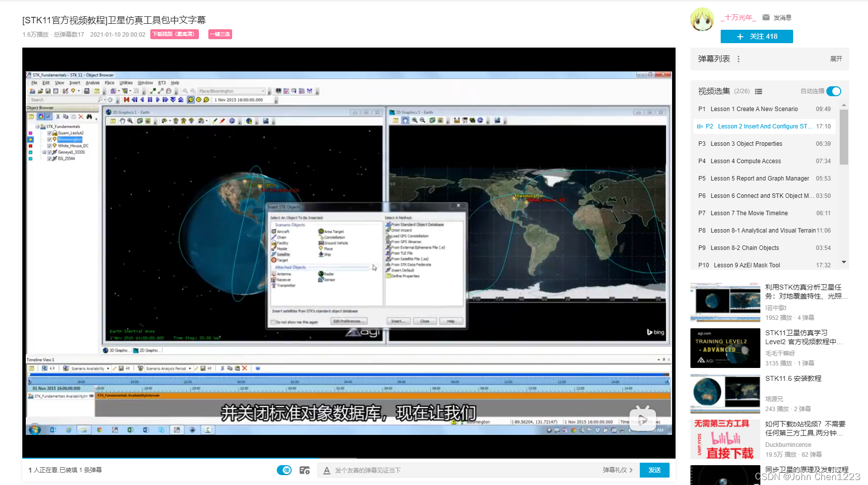Open STK11卫星仿真学习 Level2 video title
The image size is (868, 485).
(x=804, y=337)
